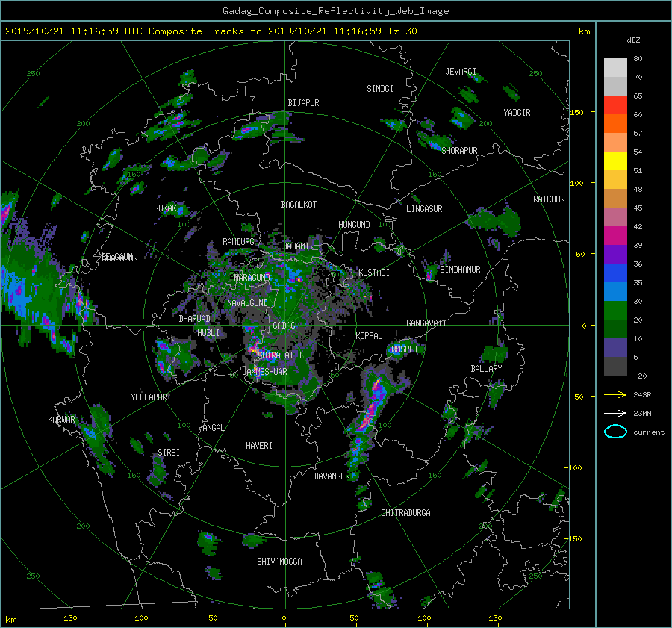Click the SHORAPUR city label
Image resolution: width=672 pixels, height=628 pixels.
[459, 151]
